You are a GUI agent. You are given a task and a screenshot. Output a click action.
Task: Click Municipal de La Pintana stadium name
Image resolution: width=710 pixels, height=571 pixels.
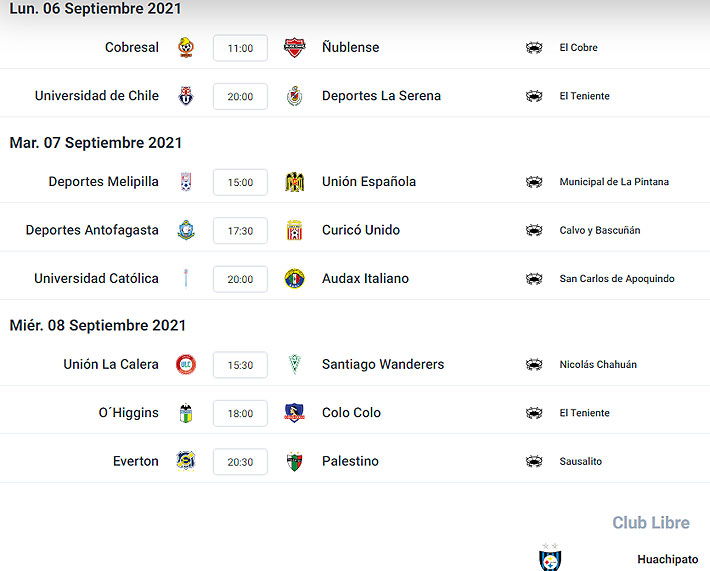pos(614,182)
